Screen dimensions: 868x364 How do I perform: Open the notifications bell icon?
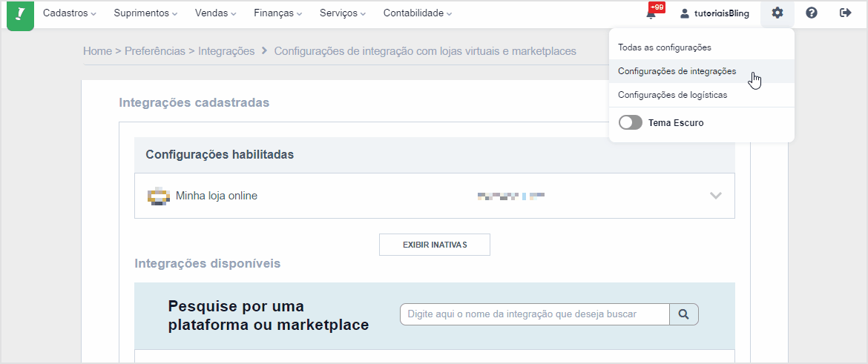(651, 13)
